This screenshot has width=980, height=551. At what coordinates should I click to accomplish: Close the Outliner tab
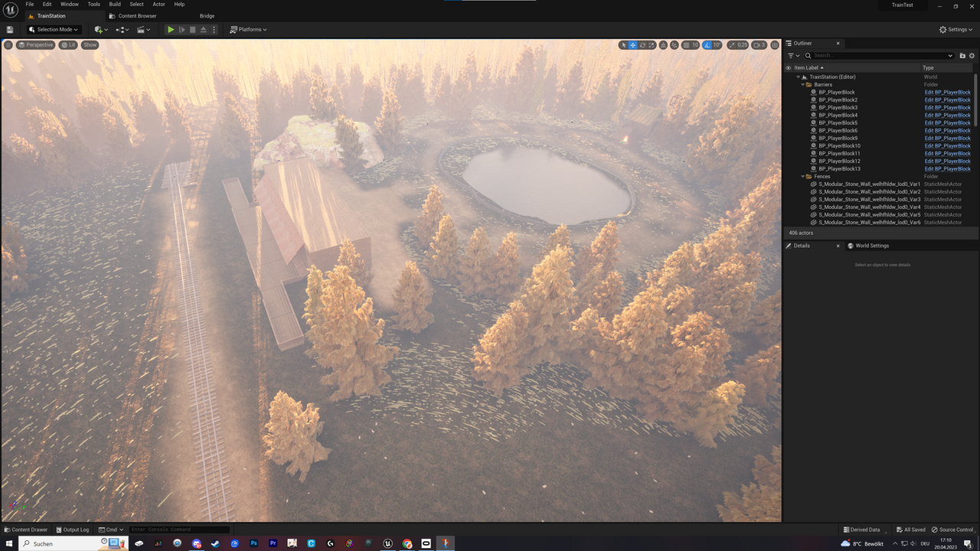pyautogui.click(x=838, y=44)
